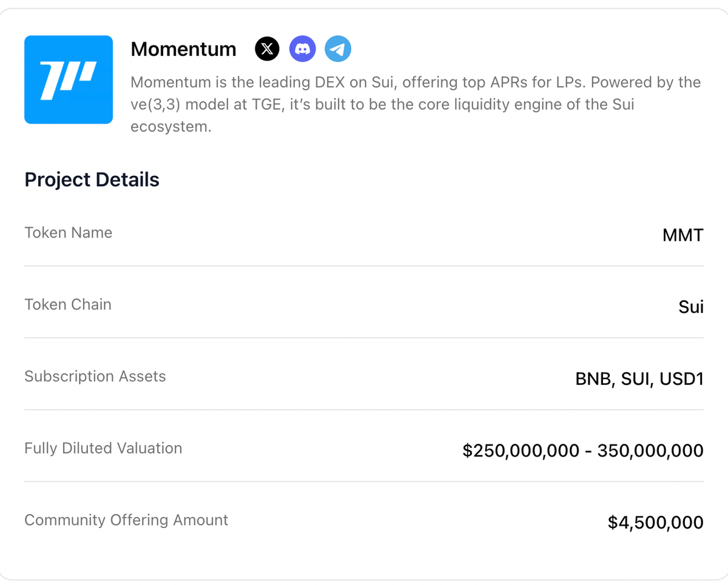The image size is (728, 585).
Task: Click the blue Momentum logo thumbnail
Action: (x=69, y=79)
